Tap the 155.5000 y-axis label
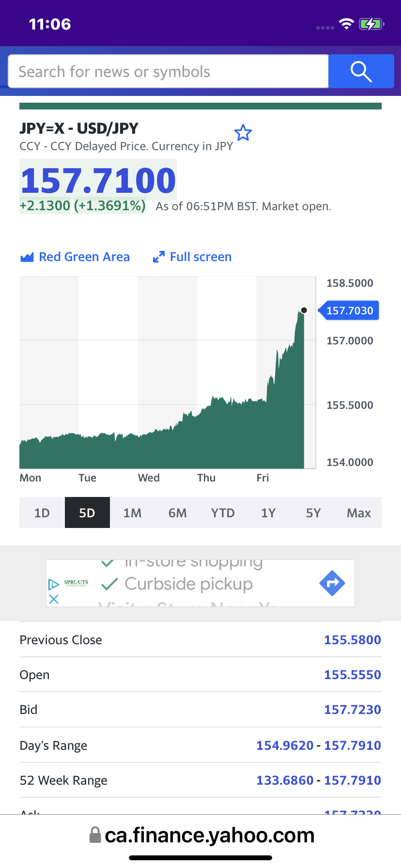This screenshot has width=401, height=868. (x=350, y=405)
